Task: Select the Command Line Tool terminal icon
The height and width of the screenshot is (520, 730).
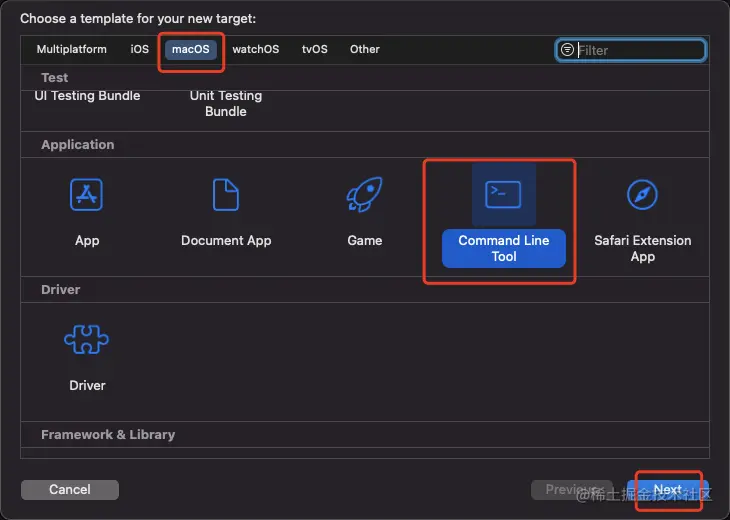Action: 503,194
